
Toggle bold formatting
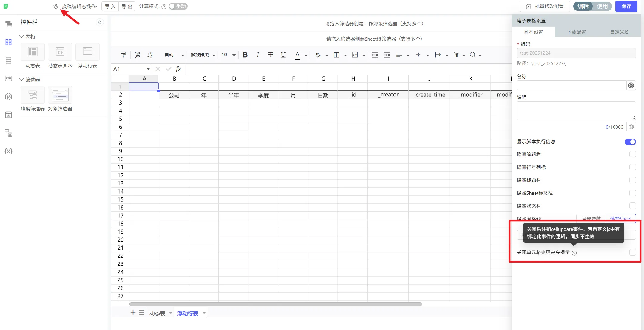click(245, 55)
